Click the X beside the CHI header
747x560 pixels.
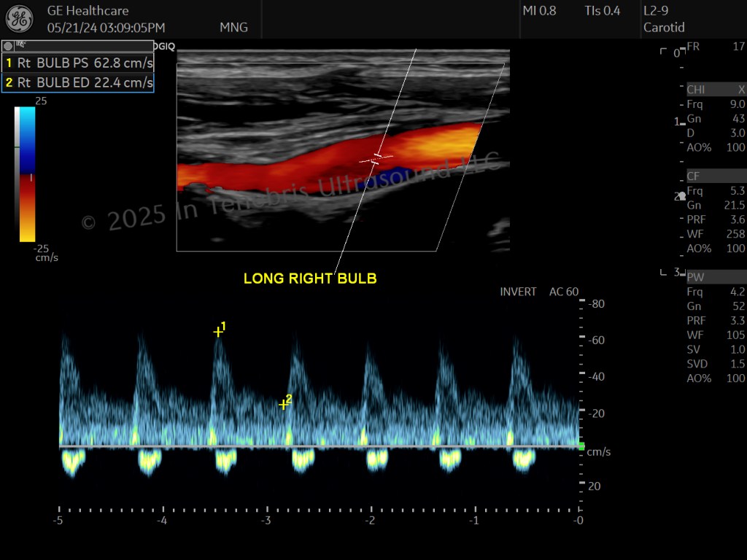[x=741, y=90]
